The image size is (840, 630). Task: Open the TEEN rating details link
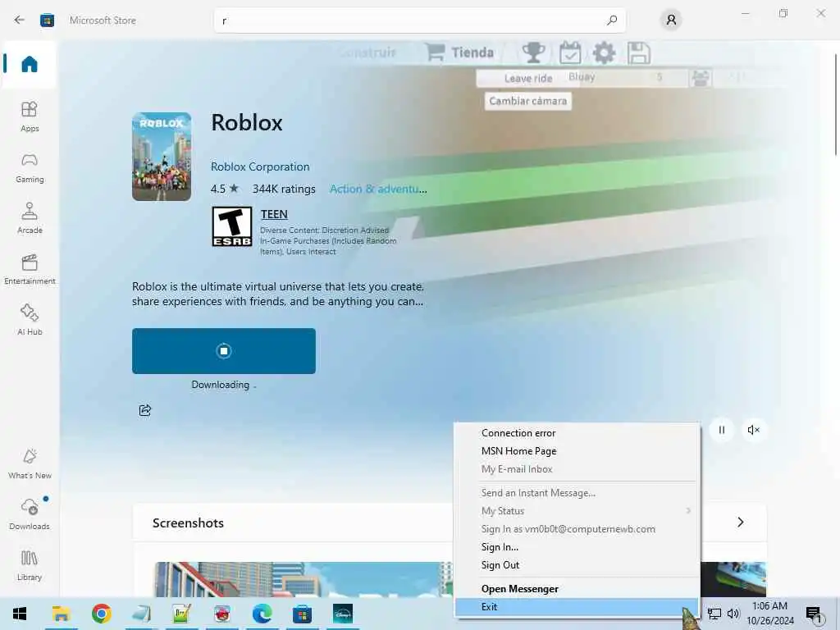click(x=274, y=214)
